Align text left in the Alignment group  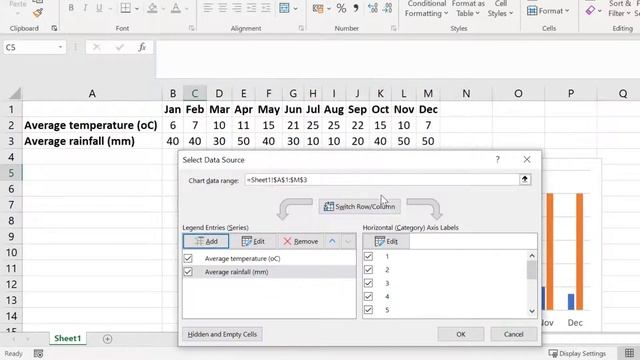(208, 8)
